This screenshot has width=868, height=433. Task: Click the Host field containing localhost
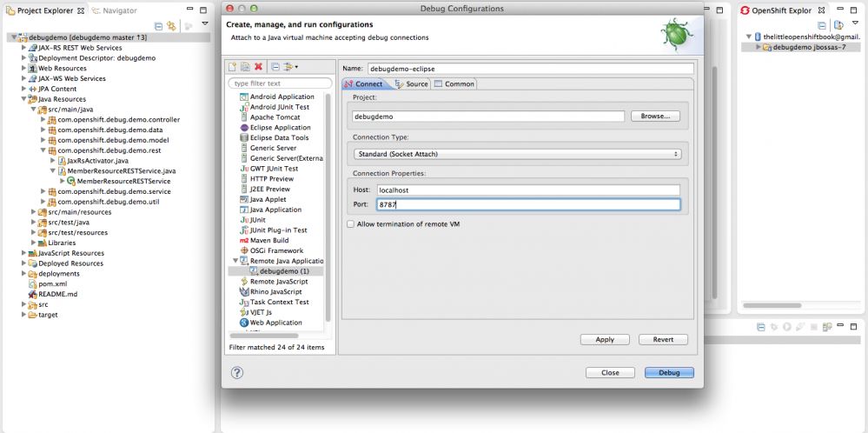(528, 190)
